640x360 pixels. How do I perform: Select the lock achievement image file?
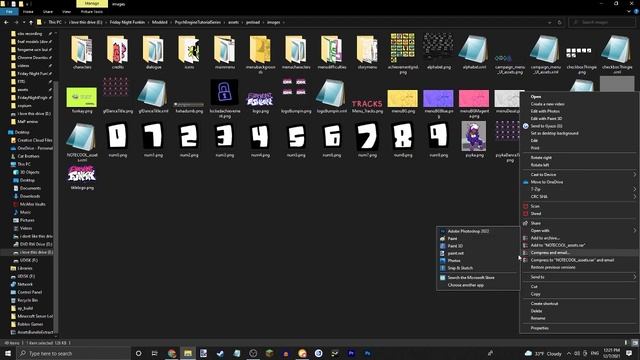(x=224, y=98)
